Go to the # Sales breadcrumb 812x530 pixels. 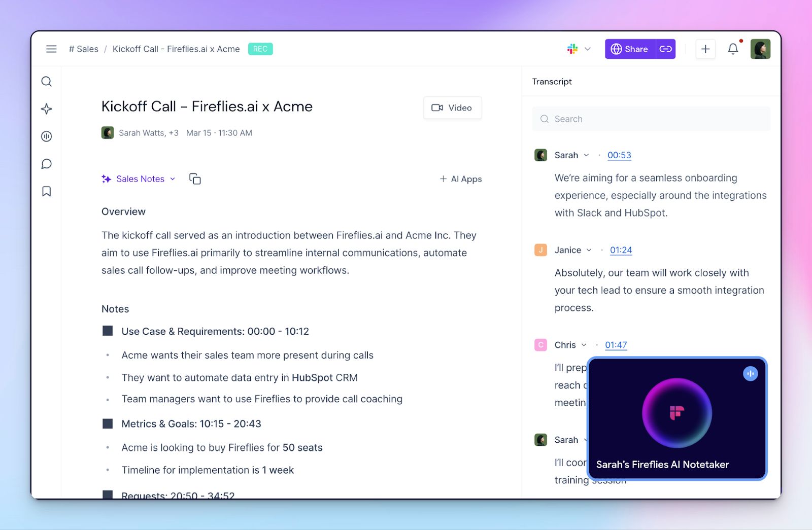pos(84,49)
